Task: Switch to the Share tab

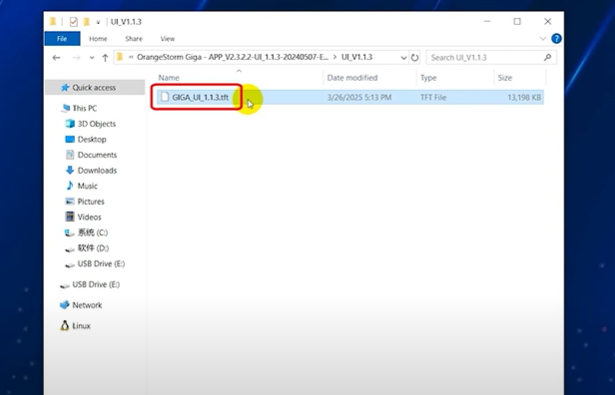Action: tap(134, 38)
